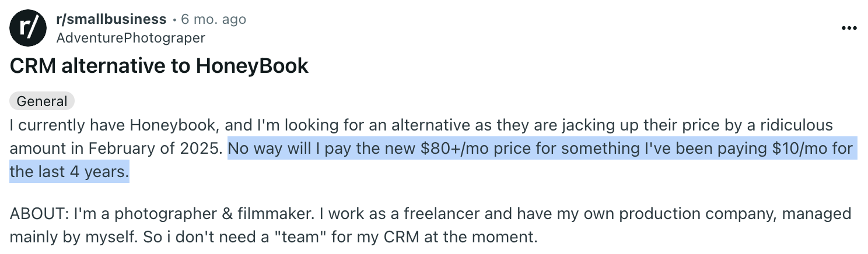Click the "6 mo. ago" timestamp
Image resolution: width=868 pixels, height=254 pixels.
tap(213, 19)
